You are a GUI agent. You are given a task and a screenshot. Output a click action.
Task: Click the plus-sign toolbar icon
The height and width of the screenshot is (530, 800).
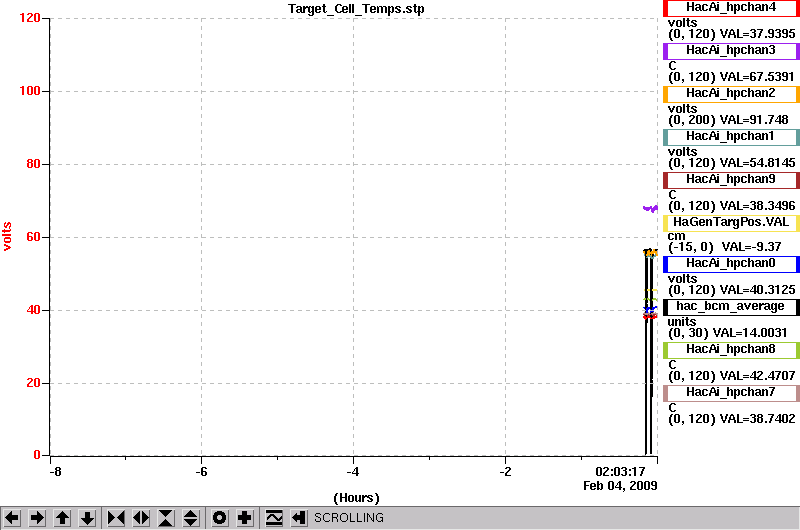(x=245, y=518)
